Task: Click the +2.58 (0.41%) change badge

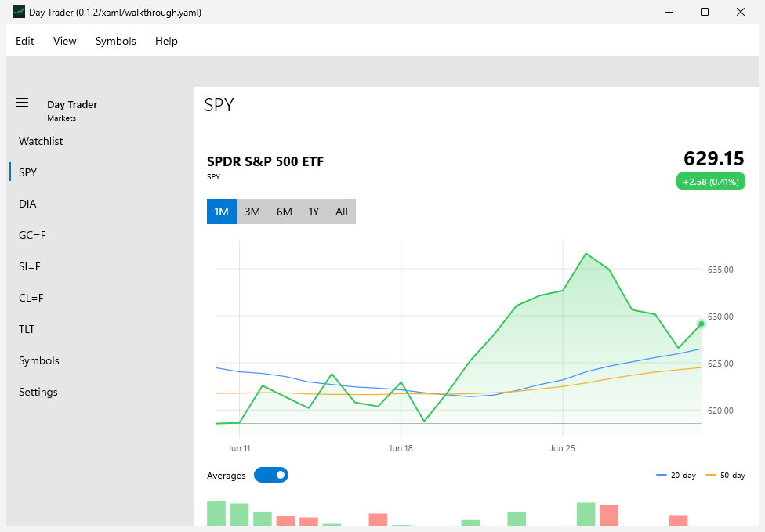Action: [x=710, y=182]
